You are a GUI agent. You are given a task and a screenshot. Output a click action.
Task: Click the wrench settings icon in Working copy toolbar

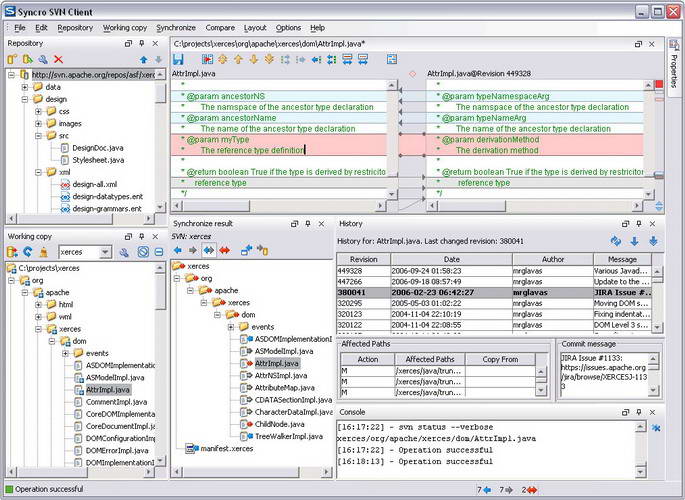[x=124, y=252]
